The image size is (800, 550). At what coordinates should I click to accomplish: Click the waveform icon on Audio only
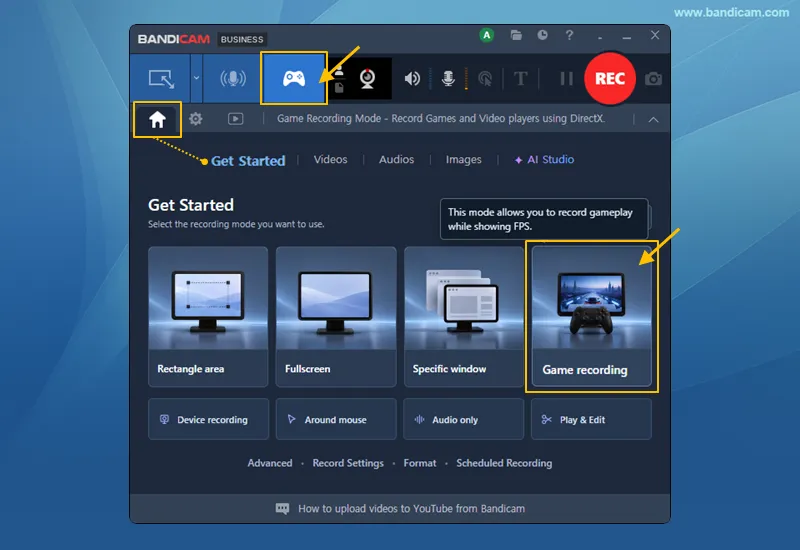point(419,419)
